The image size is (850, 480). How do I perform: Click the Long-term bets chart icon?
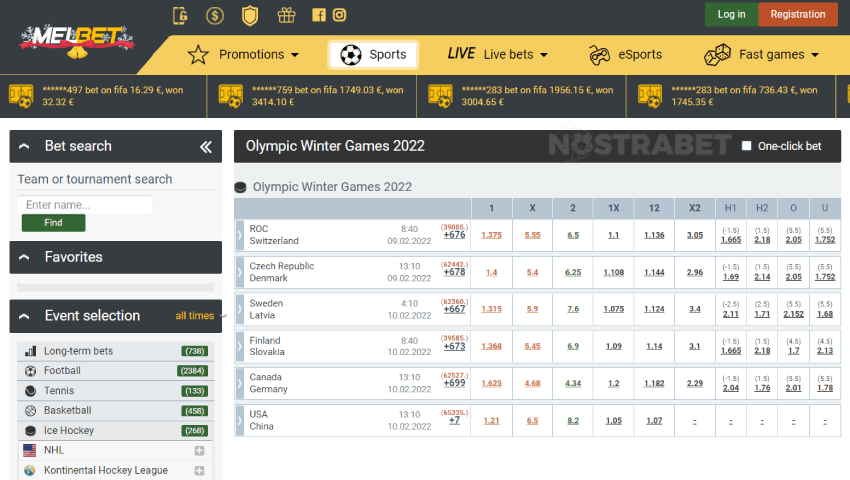30,351
